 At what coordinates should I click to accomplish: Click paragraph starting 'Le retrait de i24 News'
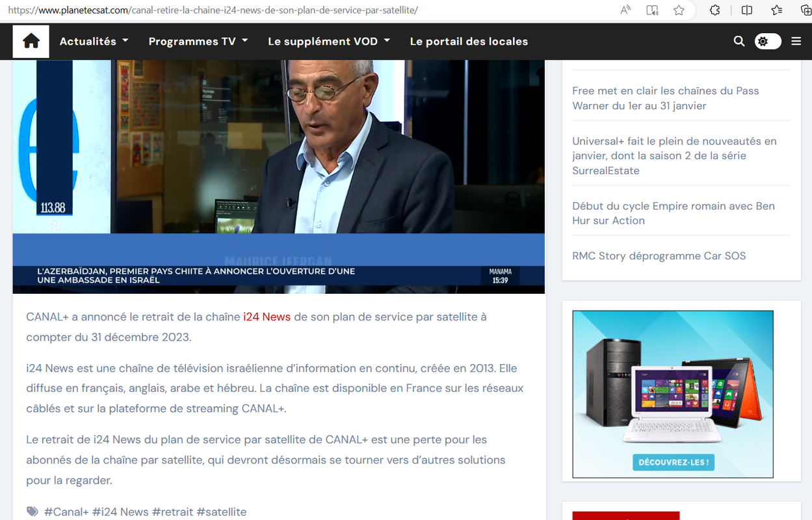click(266, 460)
